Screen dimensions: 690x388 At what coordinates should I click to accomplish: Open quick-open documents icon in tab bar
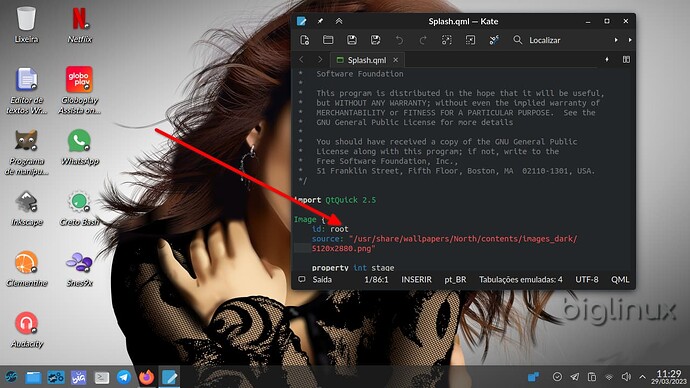[x=607, y=59]
